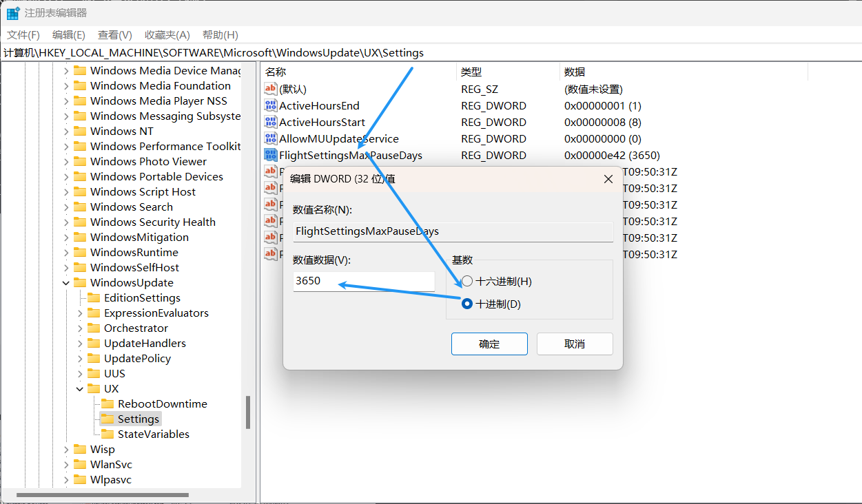The height and width of the screenshot is (504, 862).
Task: Click the AllowMUUpdateService DWORD icon
Action: pyautogui.click(x=271, y=139)
